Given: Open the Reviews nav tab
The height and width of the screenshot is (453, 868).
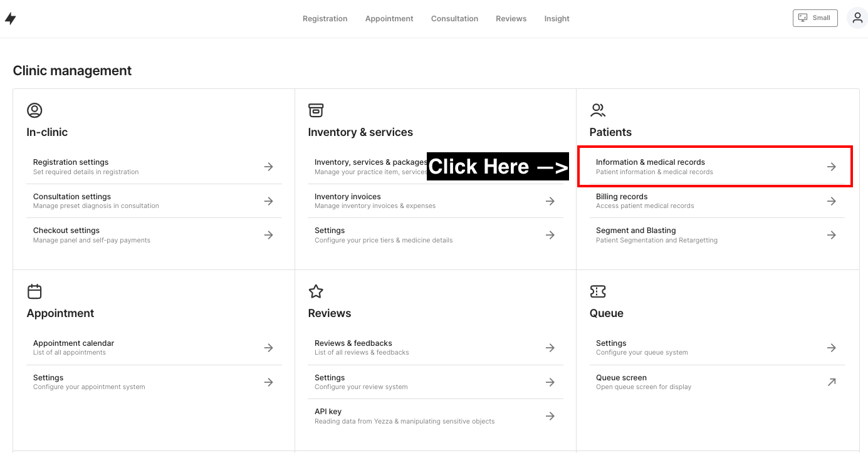Looking at the screenshot, I should [511, 19].
